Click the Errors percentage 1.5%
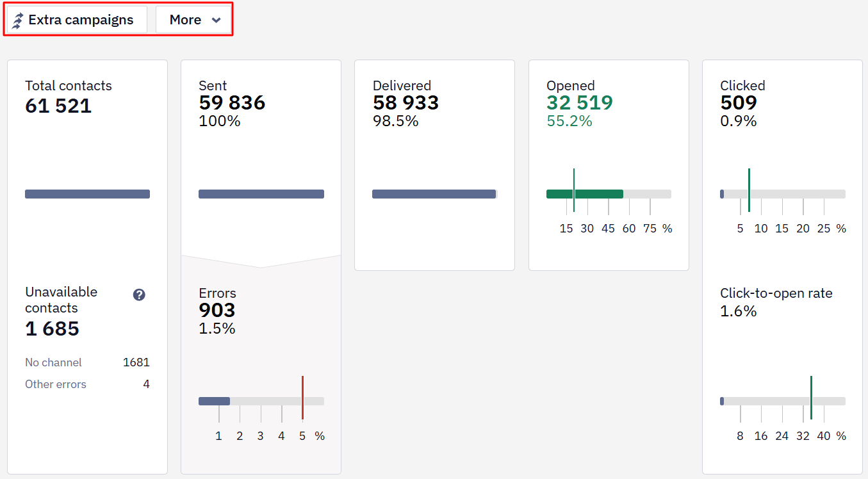The width and height of the screenshot is (868, 479). click(217, 329)
